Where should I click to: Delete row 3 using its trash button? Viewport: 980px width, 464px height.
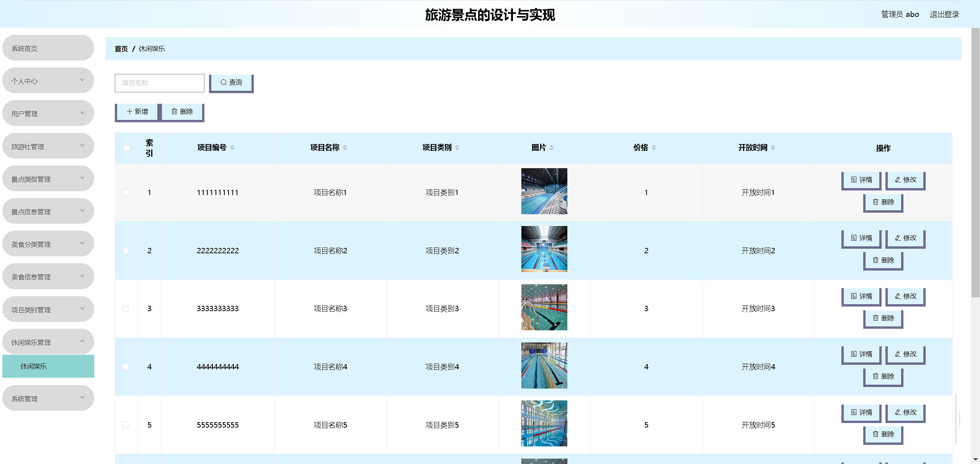(x=883, y=318)
